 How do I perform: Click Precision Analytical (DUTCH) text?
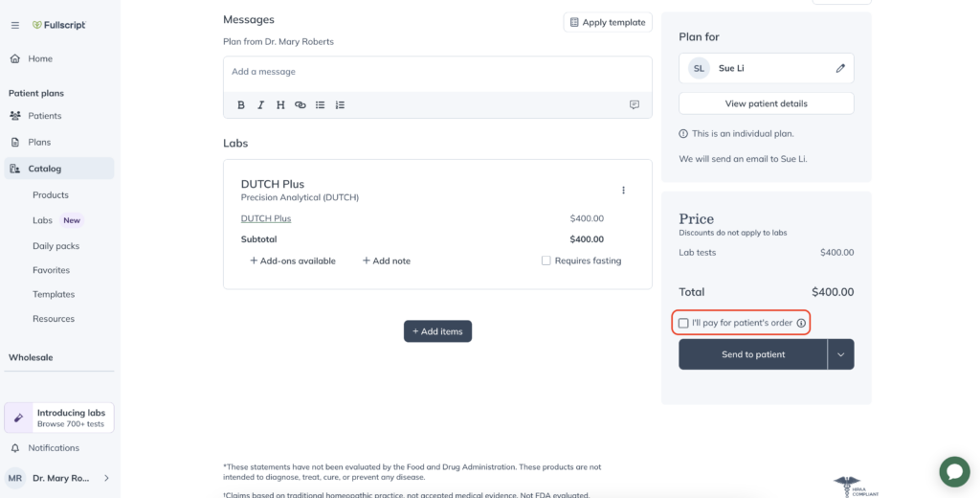pos(300,197)
